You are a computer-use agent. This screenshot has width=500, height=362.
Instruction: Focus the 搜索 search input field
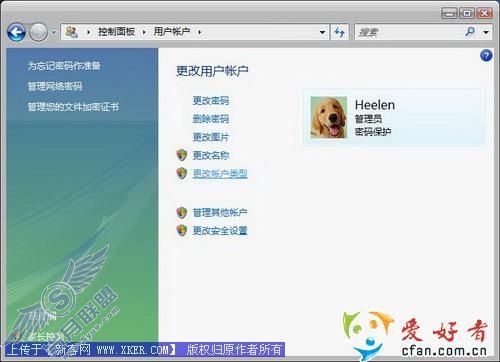408,32
